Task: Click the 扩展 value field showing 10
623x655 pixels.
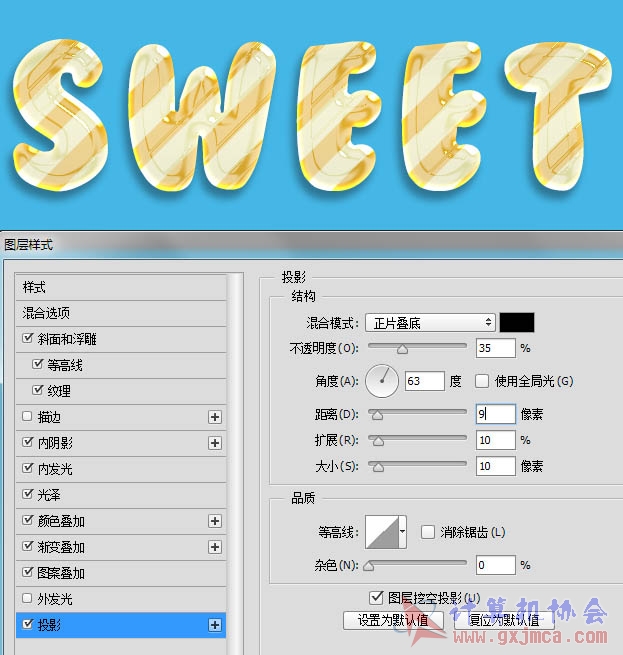Action: [x=496, y=440]
